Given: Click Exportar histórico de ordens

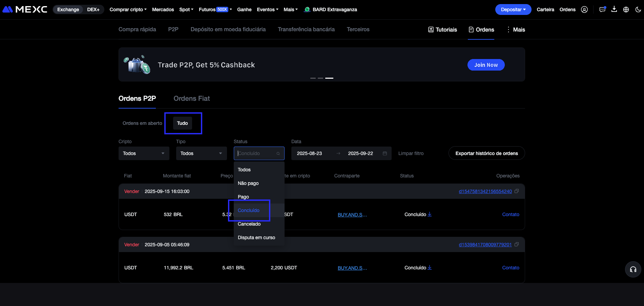Looking at the screenshot, I should [486, 153].
